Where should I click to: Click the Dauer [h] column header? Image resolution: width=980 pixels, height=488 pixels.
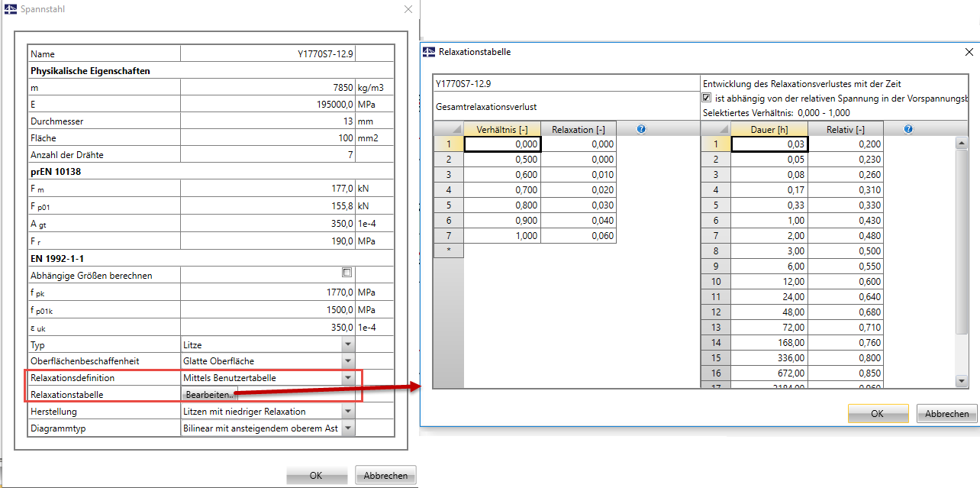coord(769,129)
